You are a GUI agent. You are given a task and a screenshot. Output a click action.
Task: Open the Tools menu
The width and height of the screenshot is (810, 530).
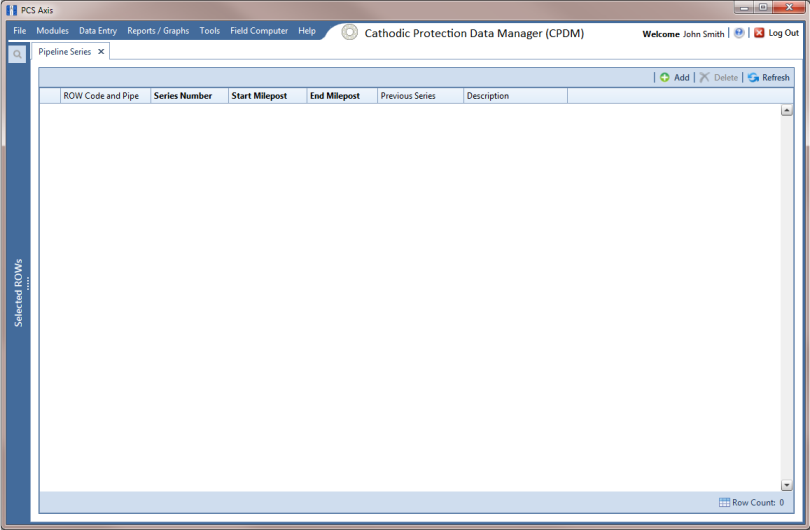pos(210,31)
